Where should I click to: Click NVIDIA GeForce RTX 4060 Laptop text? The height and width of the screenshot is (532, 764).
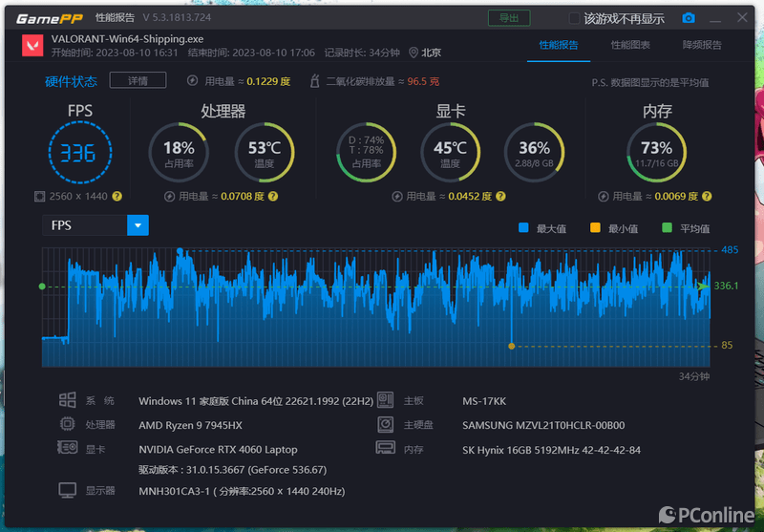218,450
